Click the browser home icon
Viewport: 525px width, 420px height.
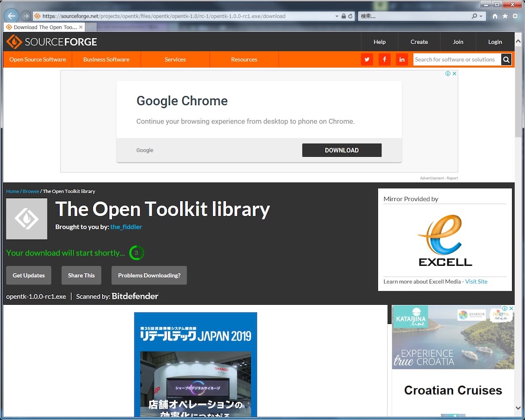pos(495,16)
